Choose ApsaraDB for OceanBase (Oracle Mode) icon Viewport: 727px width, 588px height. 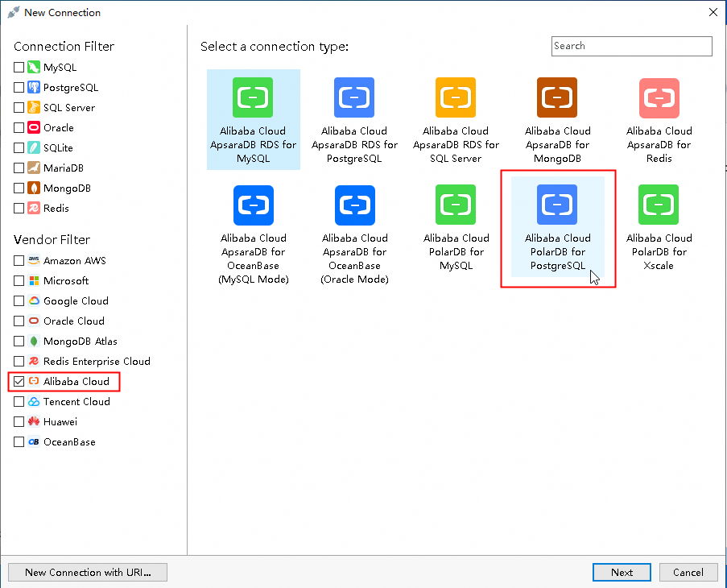tap(355, 205)
